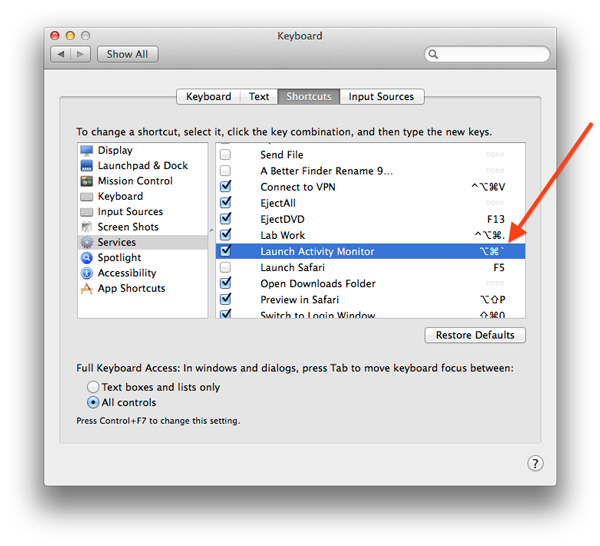The width and height of the screenshot is (600, 546).
Task: Uncheck the EjectDVD service
Action: pos(225,218)
